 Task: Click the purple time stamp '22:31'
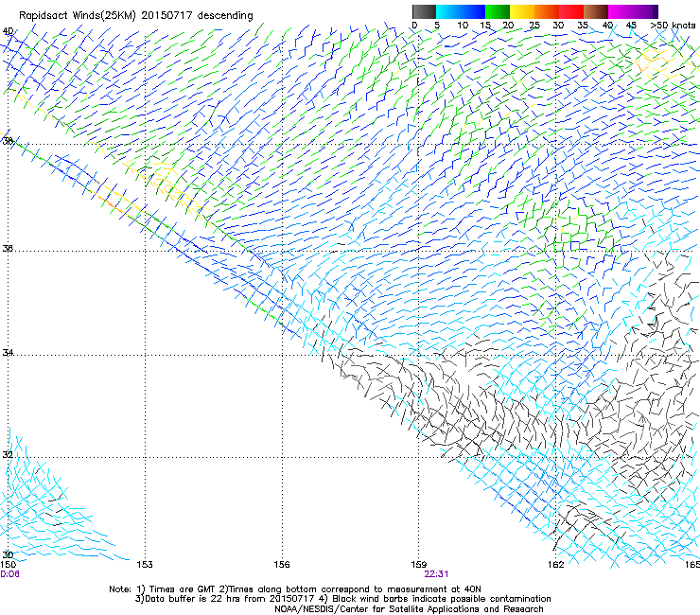(436, 574)
